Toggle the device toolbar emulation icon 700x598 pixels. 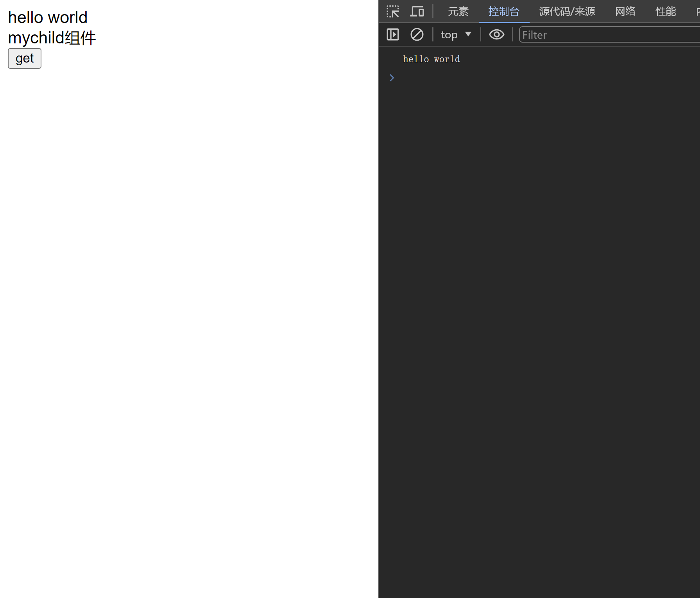(x=417, y=11)
